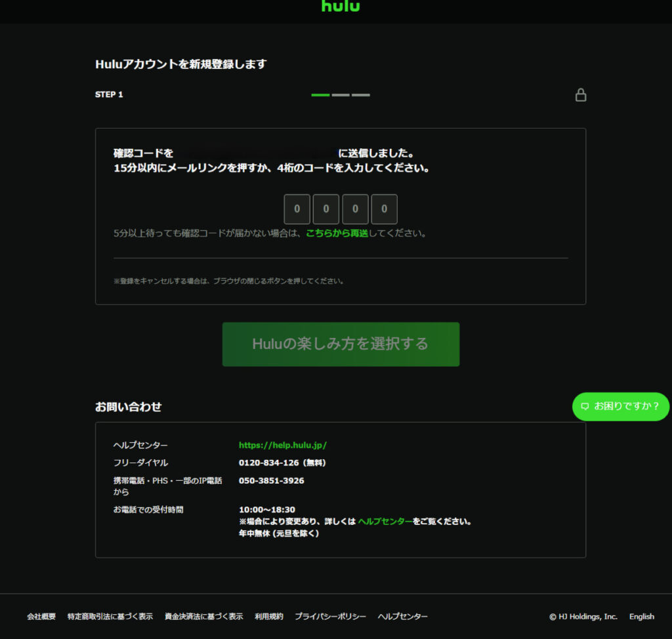
Task: Open 利用規約 footer link
Action: pyautogui.click(x=269, y=616)
